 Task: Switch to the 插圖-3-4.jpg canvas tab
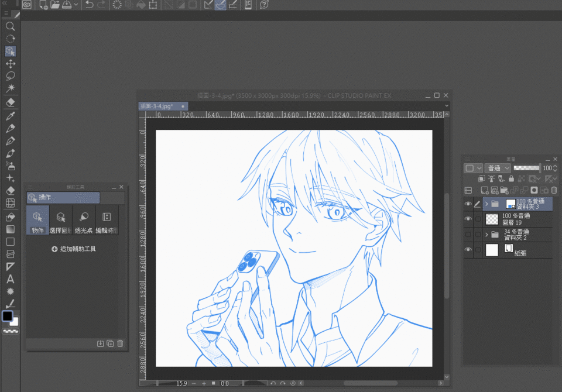pyautogui.click(x=163, y=106)
